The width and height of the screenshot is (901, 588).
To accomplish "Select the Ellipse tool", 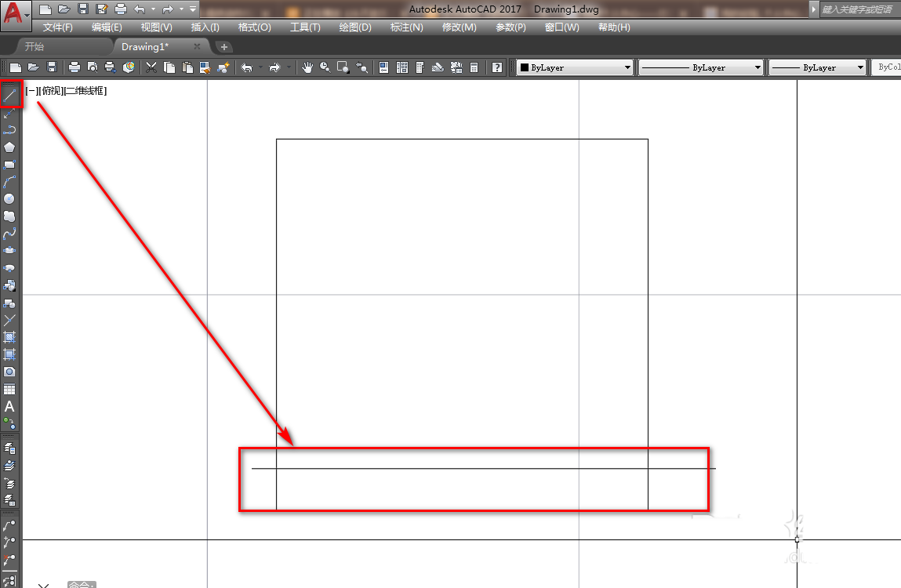I will tap(9, 251).
